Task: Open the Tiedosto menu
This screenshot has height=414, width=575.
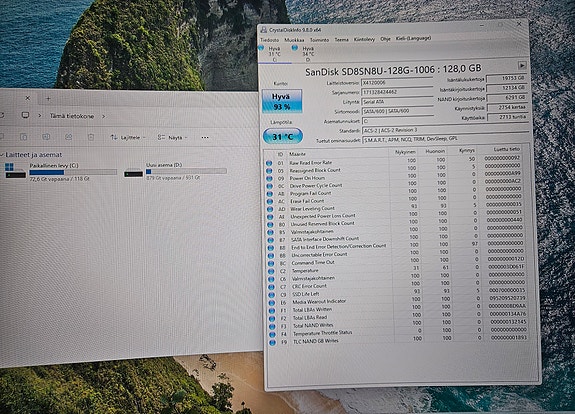Action: (270, 40)
